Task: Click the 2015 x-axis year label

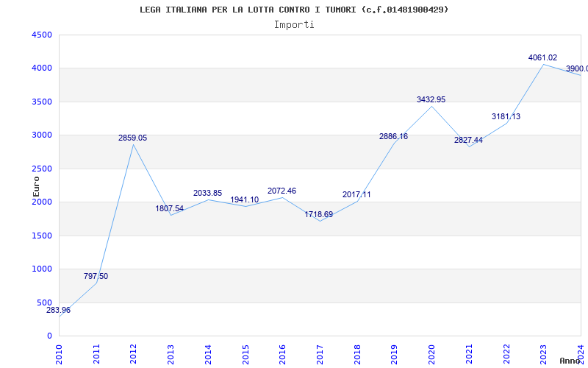Action: pyautogui.click(x=245, y=355)
